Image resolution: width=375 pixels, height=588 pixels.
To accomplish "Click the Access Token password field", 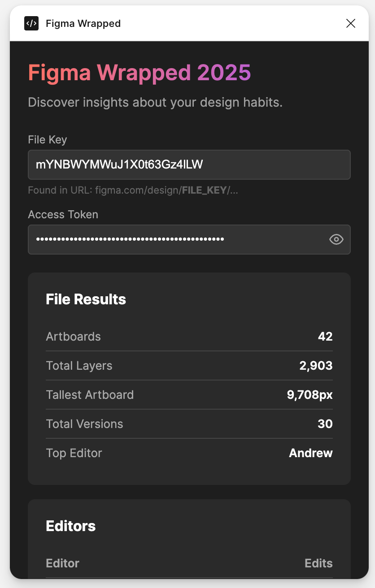I will point(177,239).
